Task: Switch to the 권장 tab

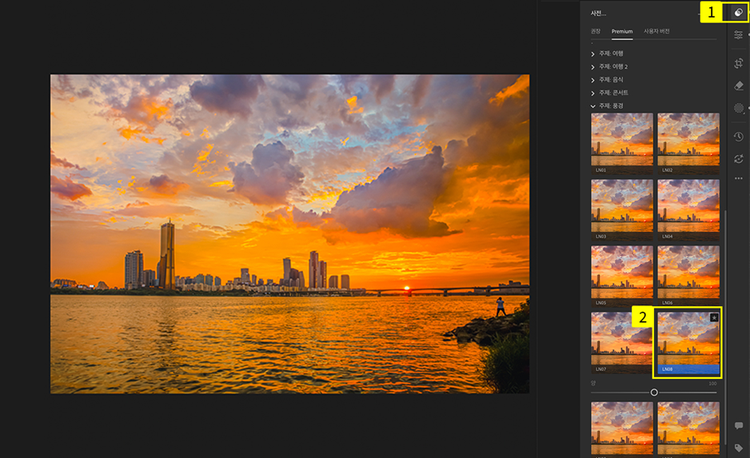Action: [596, 31]
